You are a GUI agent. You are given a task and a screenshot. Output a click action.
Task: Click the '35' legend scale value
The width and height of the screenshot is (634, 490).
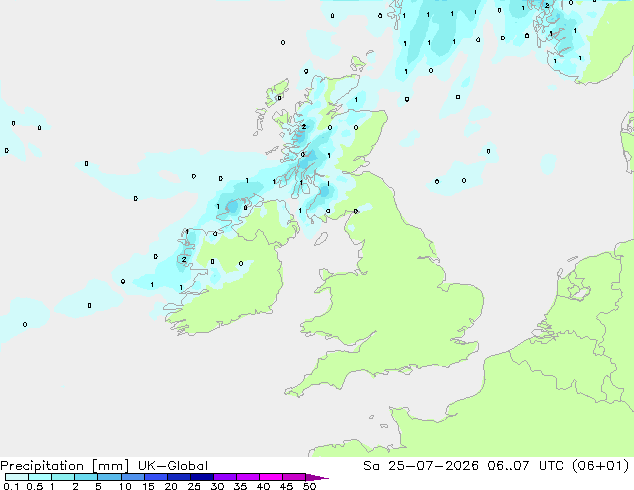pyautogui.click(x=240, y=486)
